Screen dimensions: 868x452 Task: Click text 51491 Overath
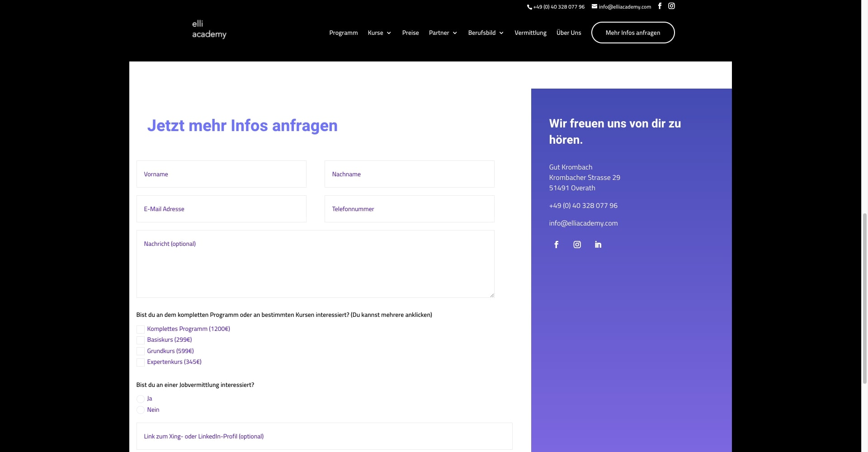(x=572, y=188)
